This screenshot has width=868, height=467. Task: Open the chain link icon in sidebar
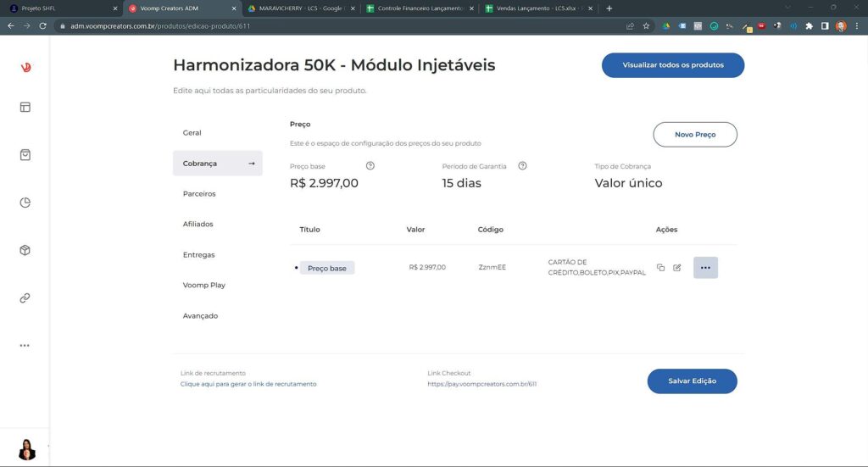pyautogui.click(x=25, y=297)
